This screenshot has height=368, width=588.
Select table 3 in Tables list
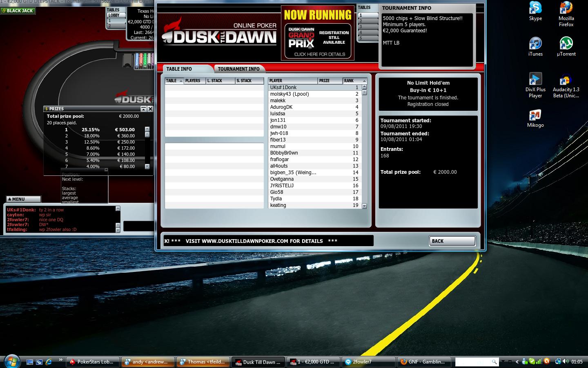pos(367,27)
